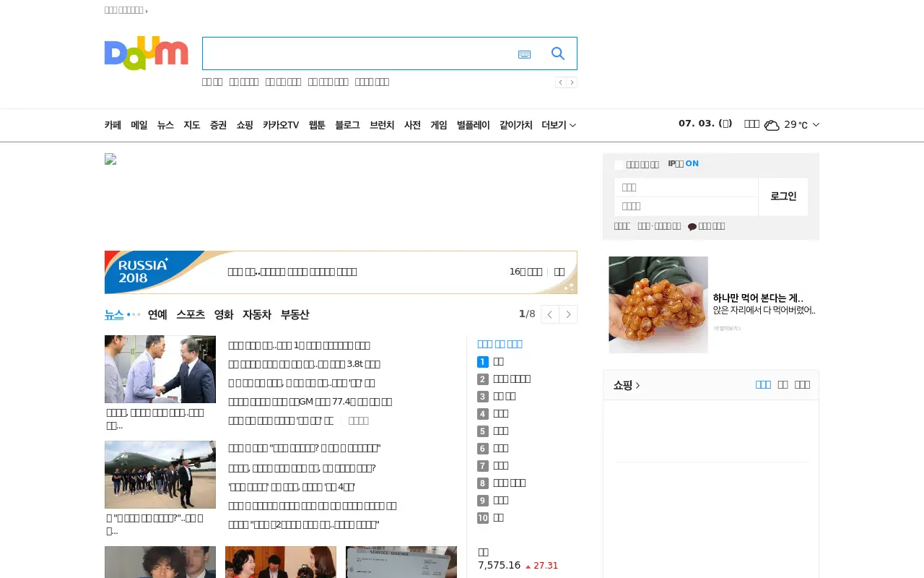Viewport: 924px width, 578px height.
Task: Click the magnifier search icon
Action: click(558, 53)
